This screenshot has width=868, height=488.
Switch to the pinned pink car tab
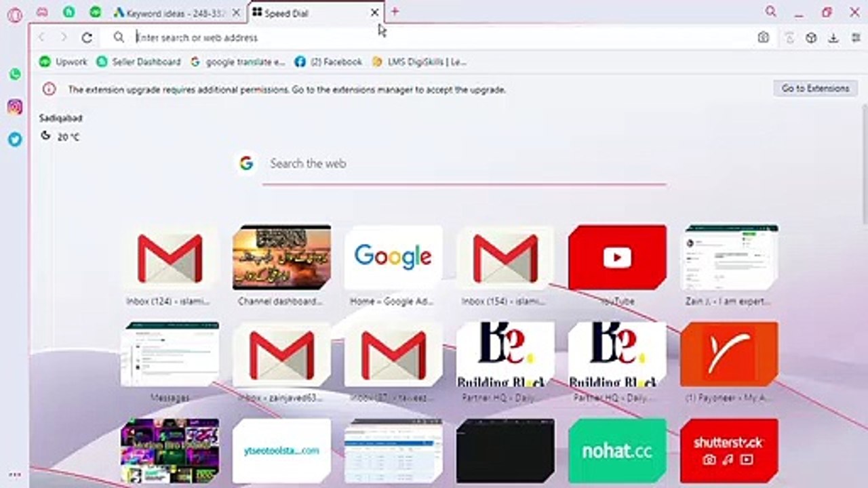(42, 12)
